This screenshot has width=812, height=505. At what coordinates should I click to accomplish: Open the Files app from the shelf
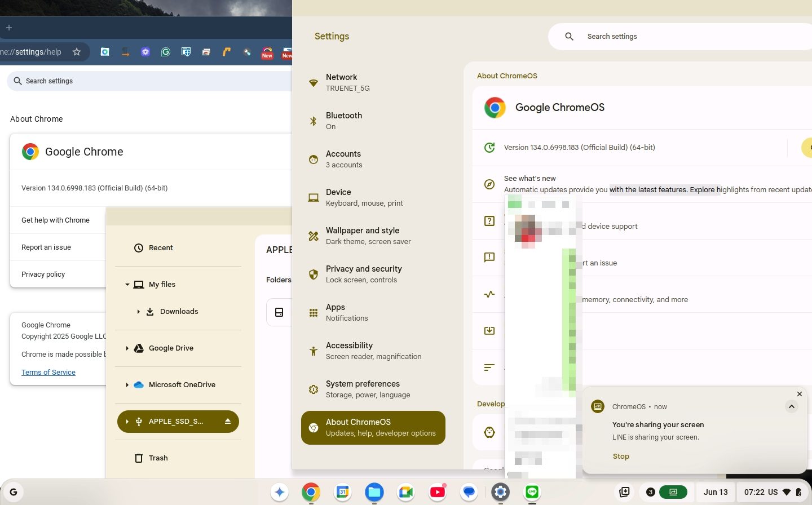(x=374, y=492)
